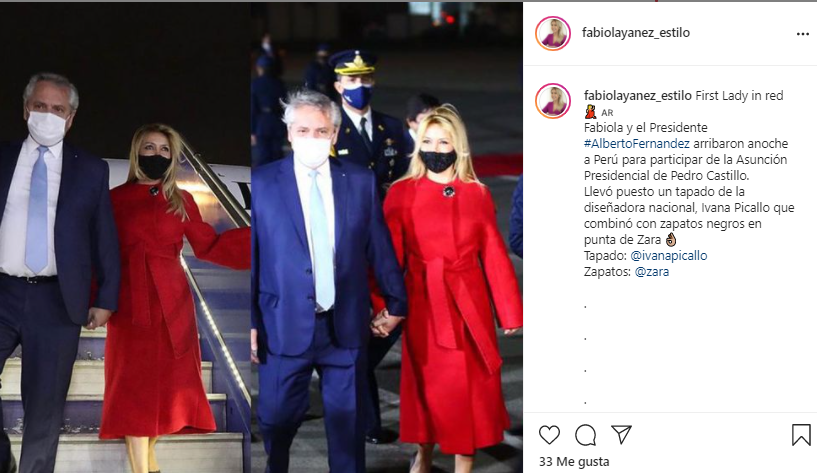Image resolution: width=817 pixels, height=473 pixels.
Task: View the 33 Me gusta likes list
Action: pyautogui.click(x=574, y=462)
